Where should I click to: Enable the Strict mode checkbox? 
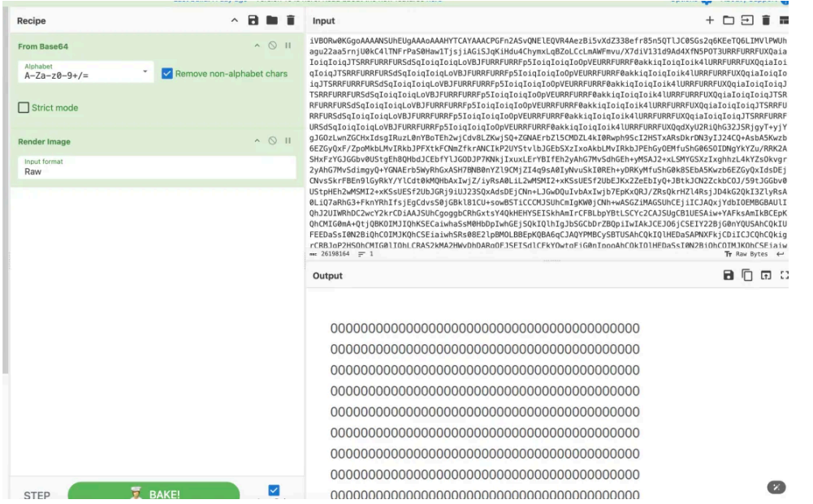click(24, 108)
